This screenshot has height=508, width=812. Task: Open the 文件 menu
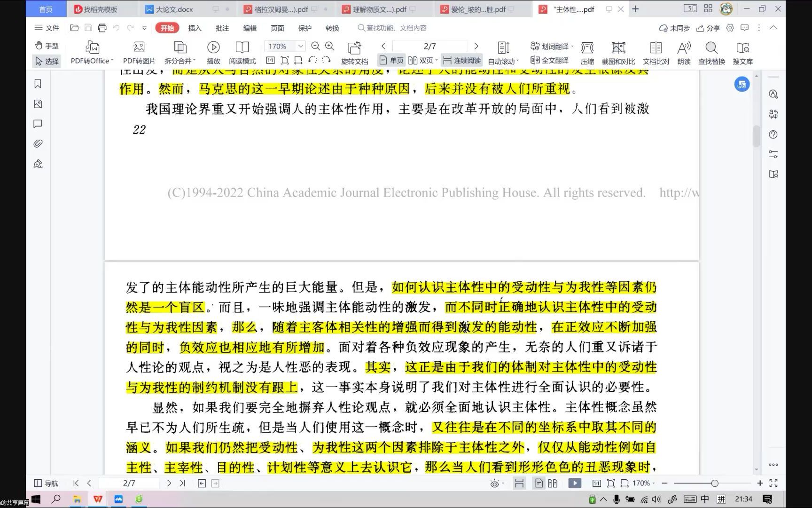[x=47, y=28]
